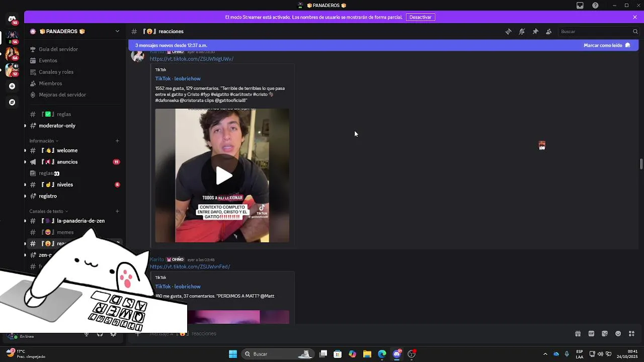Open Eventos in server sidebar
Screen dimensions: 644x362
click(48, 60)
